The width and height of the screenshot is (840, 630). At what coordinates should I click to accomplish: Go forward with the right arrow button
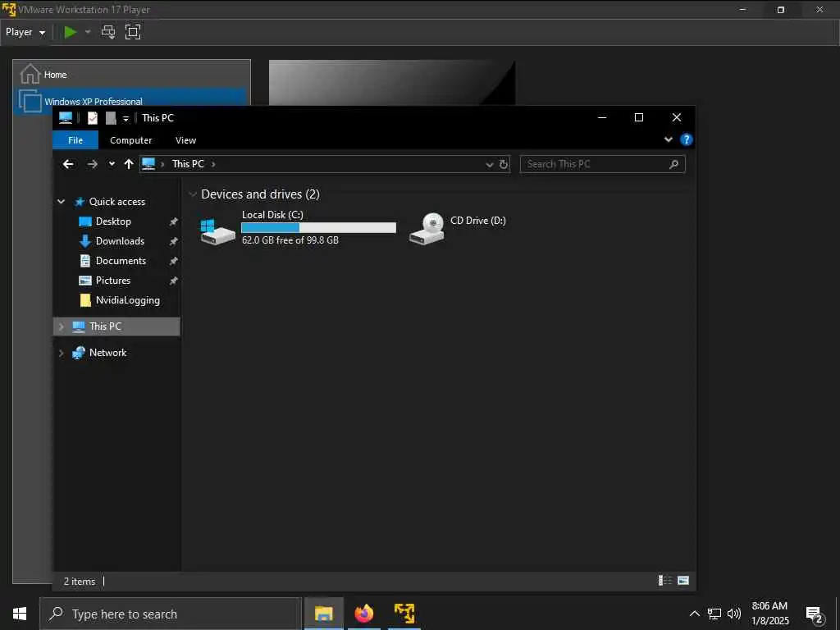pyautogui.click(x=92, y=164)
